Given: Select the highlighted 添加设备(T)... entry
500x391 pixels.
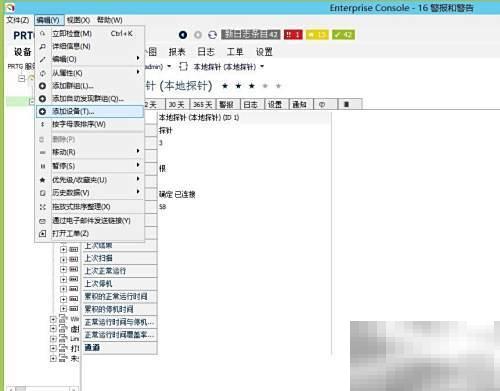Looking at the screenshot, I should click(x=90, y=111).
